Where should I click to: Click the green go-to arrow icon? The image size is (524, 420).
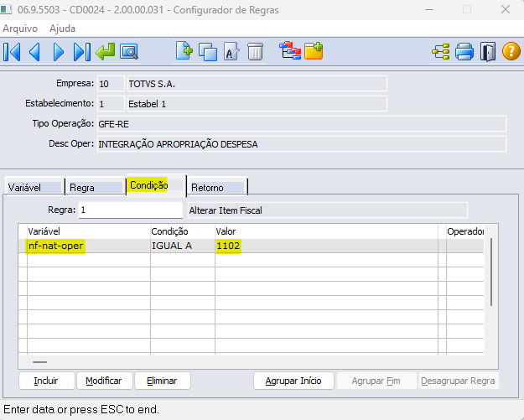106,51
